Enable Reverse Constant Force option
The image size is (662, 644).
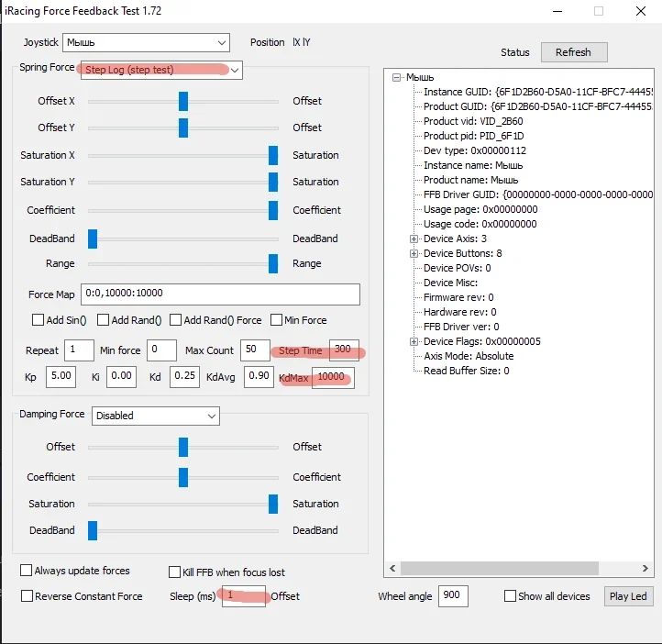click(27, 596)
